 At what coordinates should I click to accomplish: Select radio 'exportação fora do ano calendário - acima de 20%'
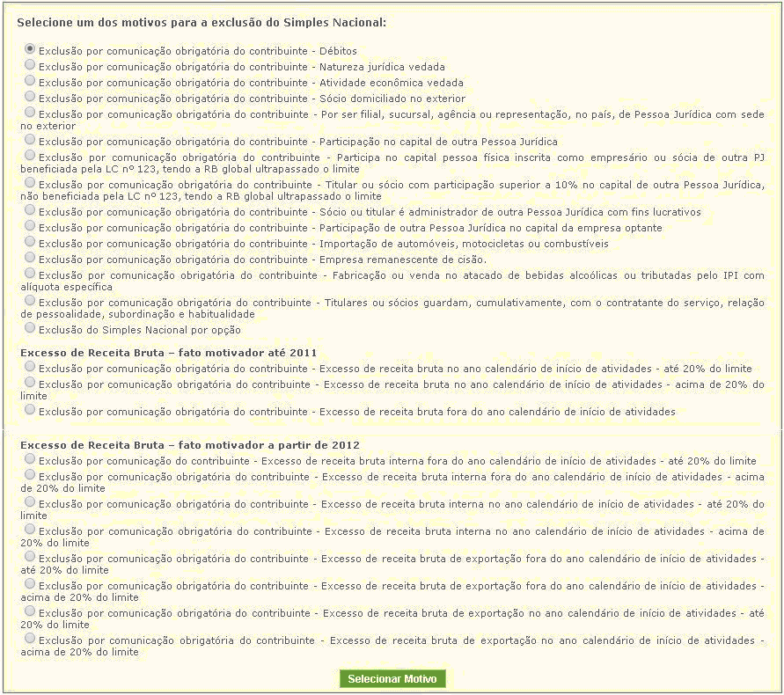(30, 583)
